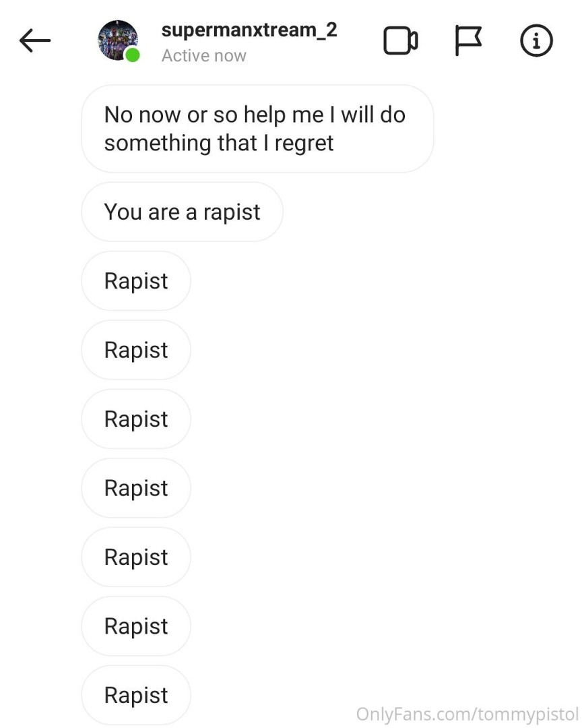Tap the back arrow icon
The height and width of the screenshot is (728, 582).
pyautogui.click(x=35, y=41)
